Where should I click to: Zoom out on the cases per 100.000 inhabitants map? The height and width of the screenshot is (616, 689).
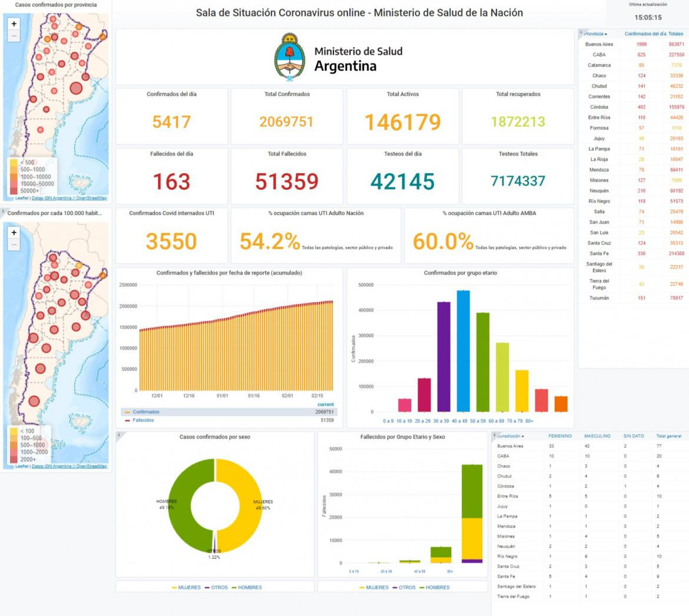click(14, 244)
